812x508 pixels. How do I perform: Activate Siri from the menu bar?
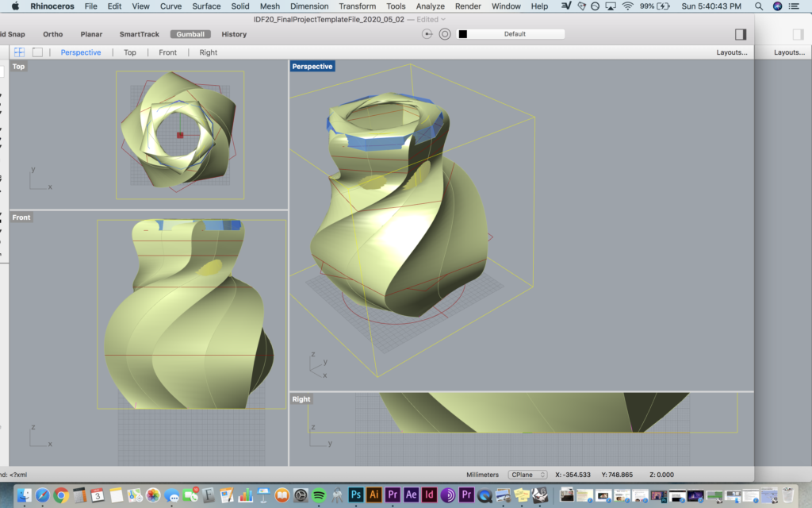tap(777, 6)
